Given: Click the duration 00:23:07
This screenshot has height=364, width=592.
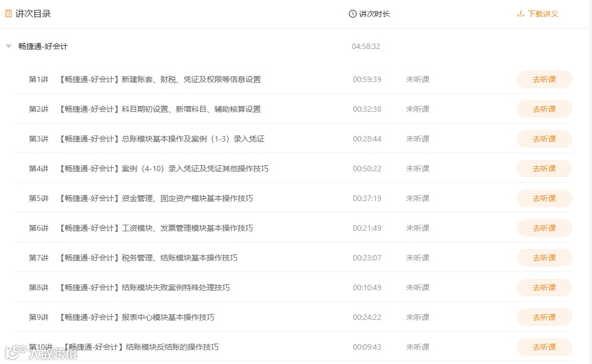Looking at the screenshot, I should (x=367, y=258).
